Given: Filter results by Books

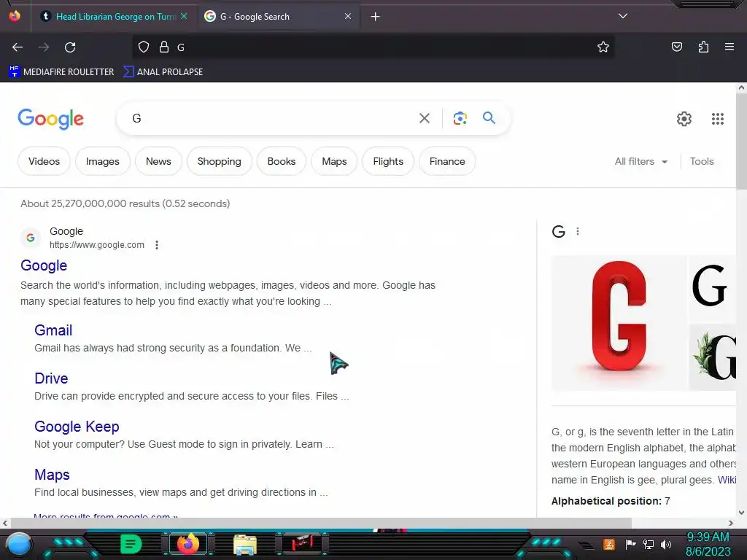Looking at the screenshot, I should pos(281,161).
